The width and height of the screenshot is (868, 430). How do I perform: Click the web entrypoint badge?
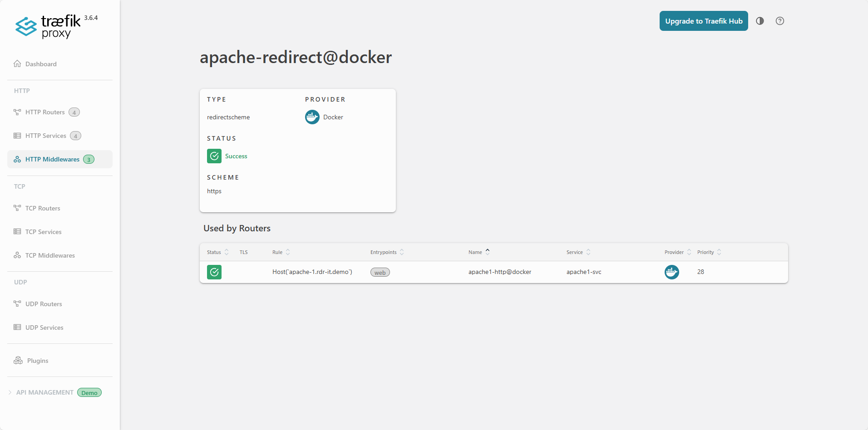pyautogui.click(x=380, y=273)
